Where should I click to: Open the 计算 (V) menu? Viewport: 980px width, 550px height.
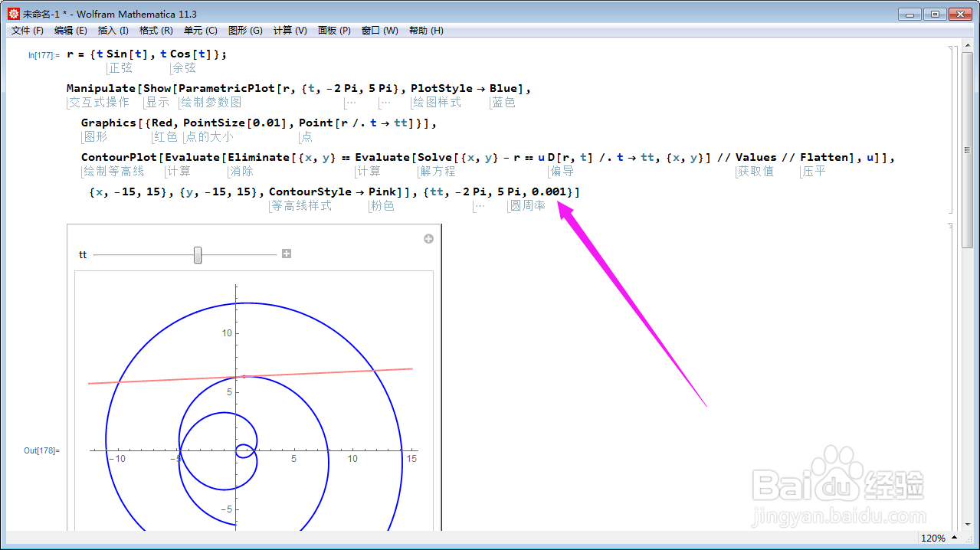(290, 31)
